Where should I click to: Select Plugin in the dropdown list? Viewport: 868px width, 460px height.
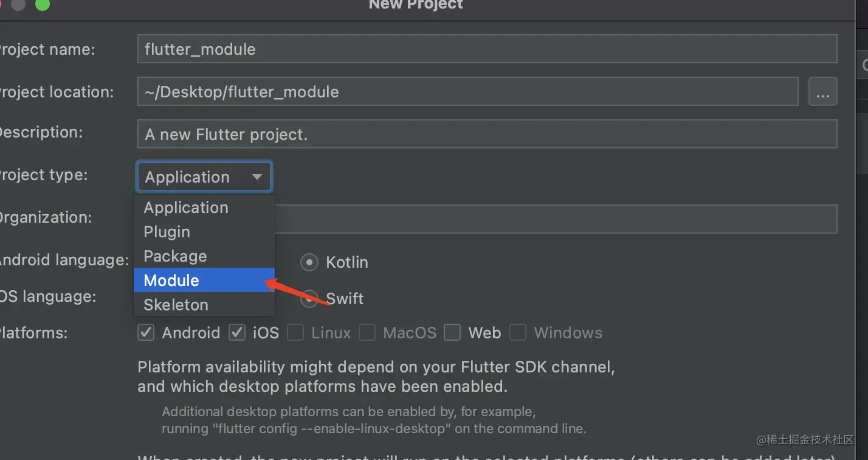[x=167, y=232]
